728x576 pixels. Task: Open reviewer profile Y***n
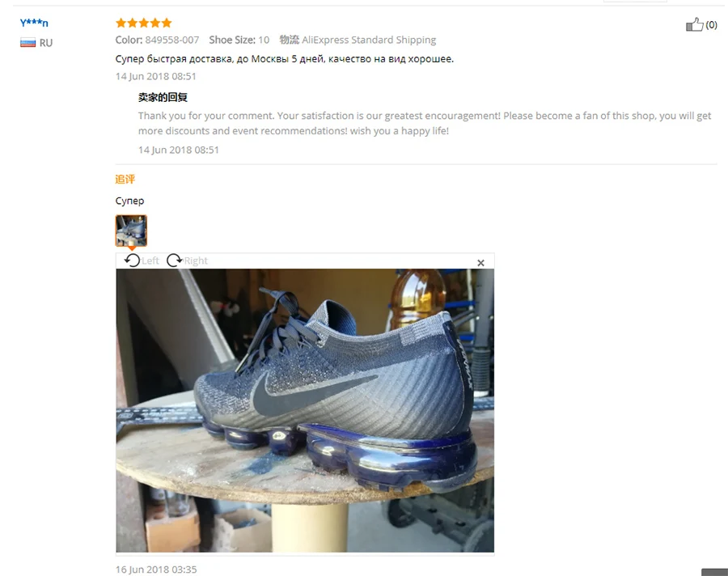pos(34,23)
